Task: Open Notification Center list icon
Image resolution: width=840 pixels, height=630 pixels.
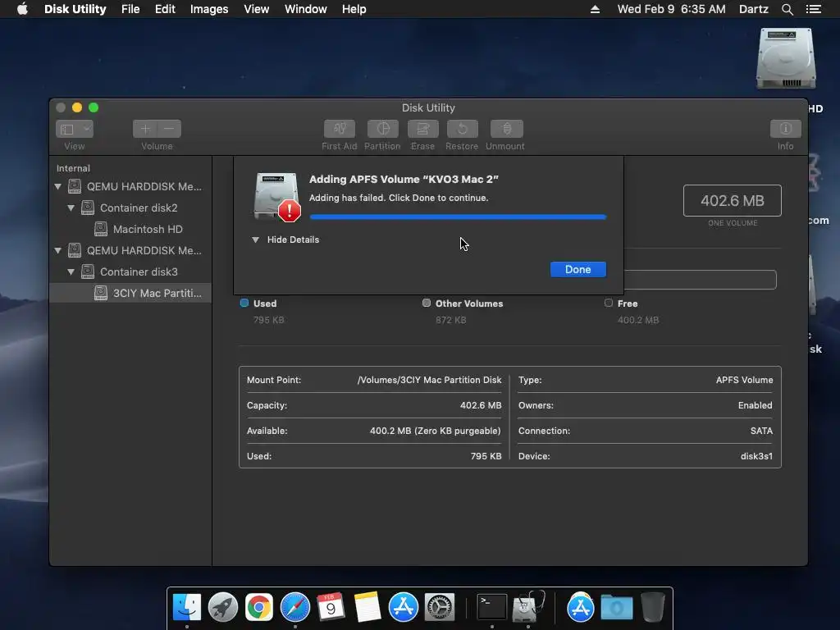Action: (x=813, y=9)
